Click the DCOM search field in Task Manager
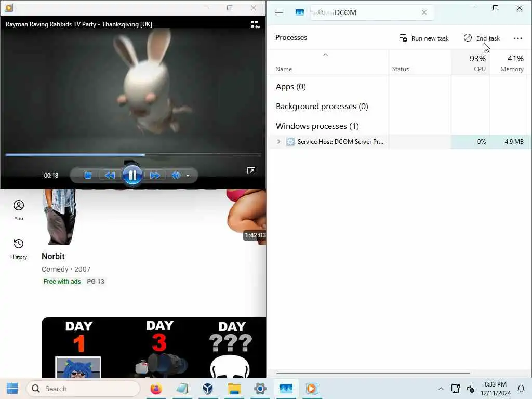Viewport: 532px width, 399px height. 371,12
